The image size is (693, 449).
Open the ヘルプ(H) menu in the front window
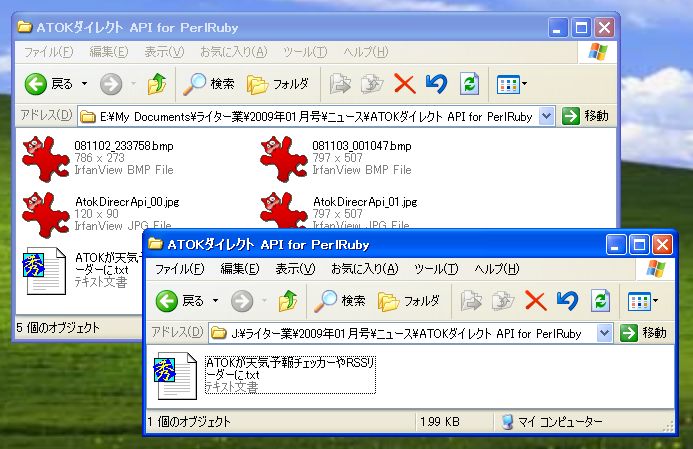497,269
